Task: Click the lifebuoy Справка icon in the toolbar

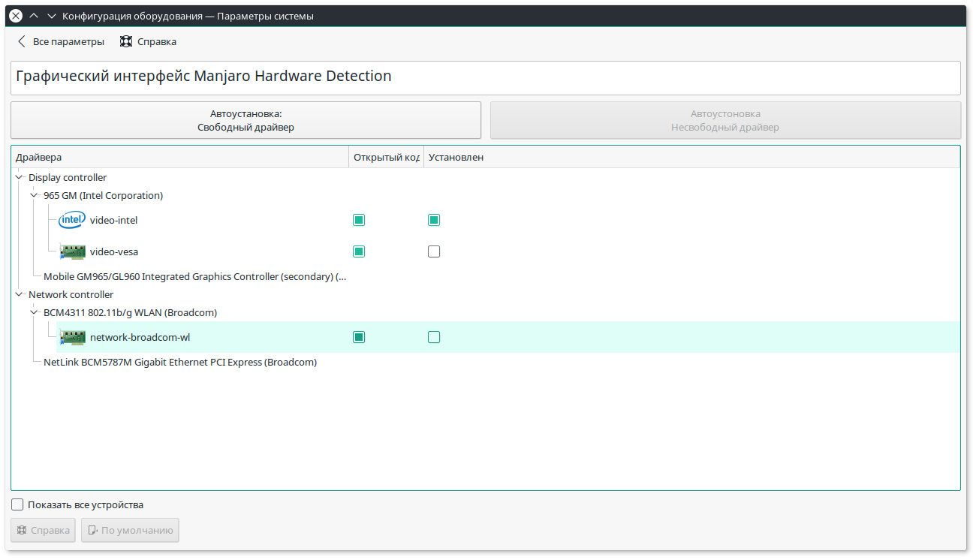Action: tap(126, 41)
